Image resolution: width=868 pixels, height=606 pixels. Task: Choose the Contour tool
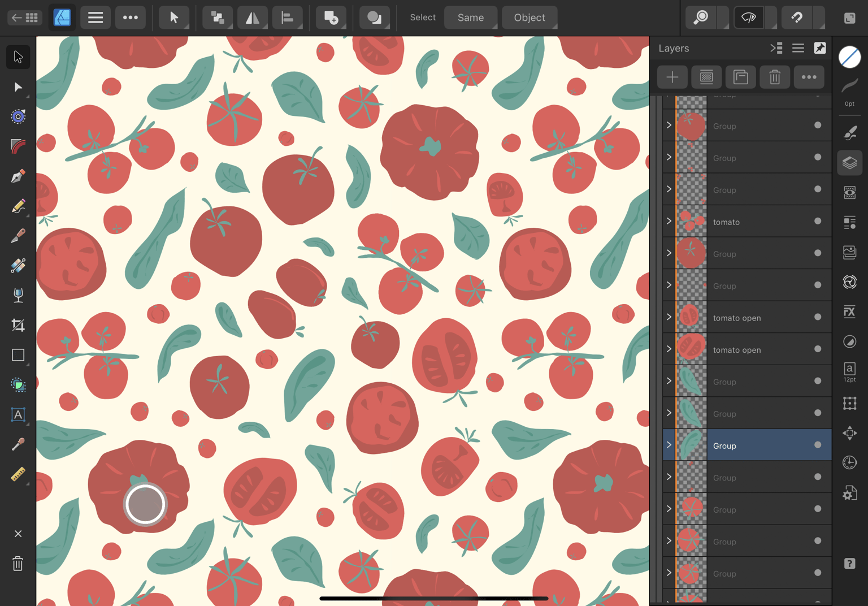pyautogui.click(x=18, y=116)
